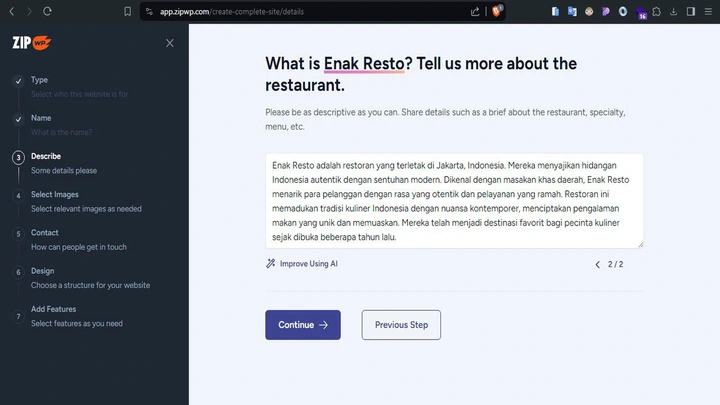Click the browser forward arrow
The height and width of the screenshot is (405, 720).
click(x=29, y=11)
